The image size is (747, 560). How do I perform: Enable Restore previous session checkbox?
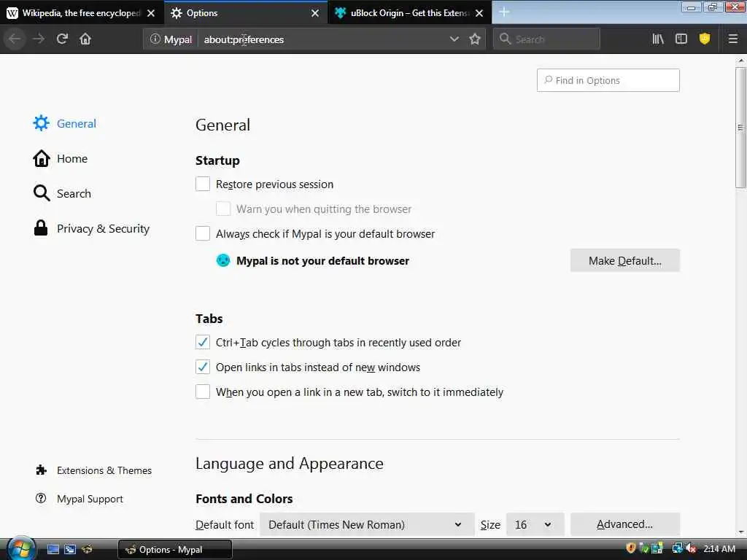pos(203,184)
